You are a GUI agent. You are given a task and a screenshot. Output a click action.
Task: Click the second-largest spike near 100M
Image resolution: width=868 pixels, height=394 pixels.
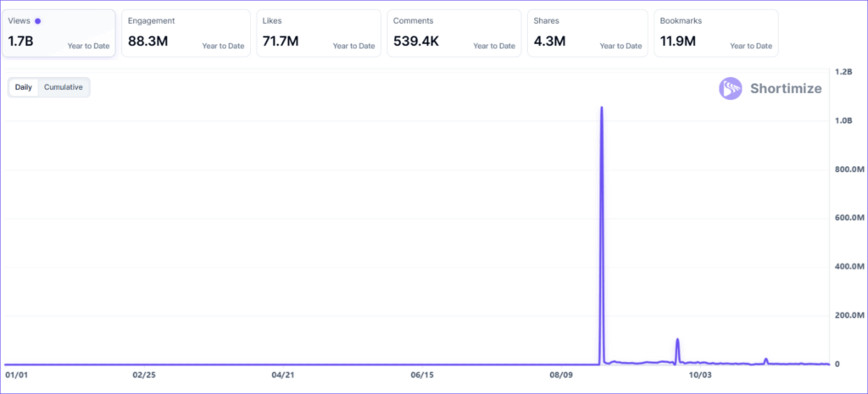coord(677,340)
